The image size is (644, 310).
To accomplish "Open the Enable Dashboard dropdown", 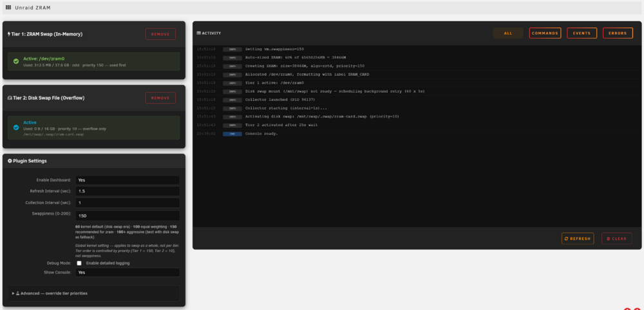I will 128,180.
